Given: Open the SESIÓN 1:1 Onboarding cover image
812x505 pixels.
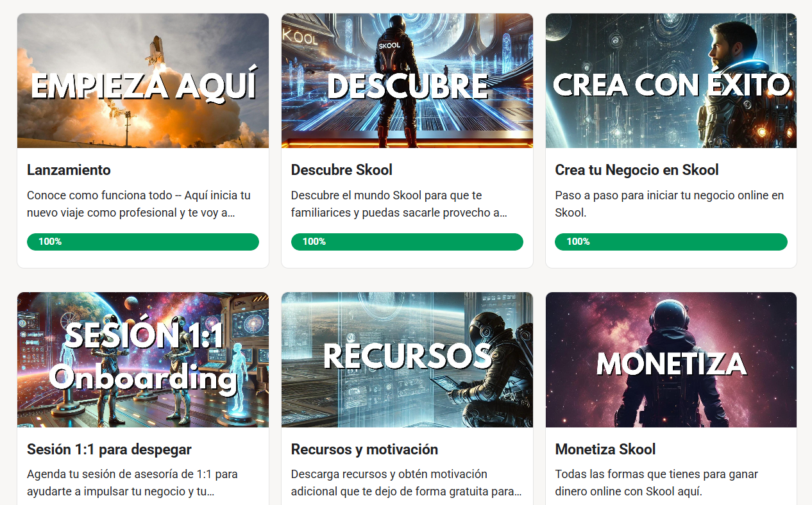Looking at the screenshot, I should click(x=143, y=360).
